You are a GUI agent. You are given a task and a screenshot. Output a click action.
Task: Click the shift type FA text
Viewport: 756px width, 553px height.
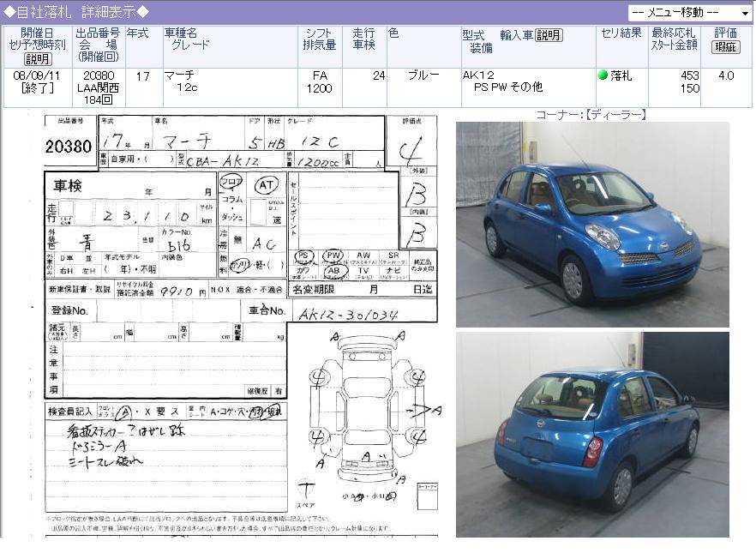coord(320,75)
